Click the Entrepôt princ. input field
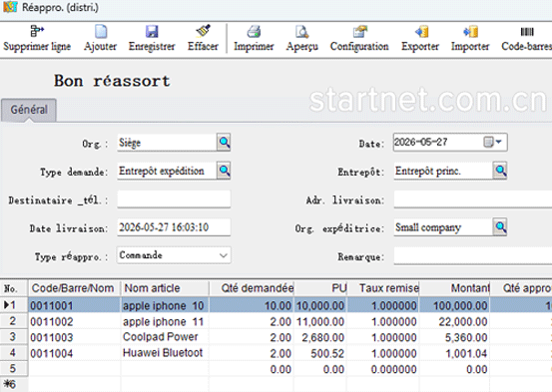Screen dimensions: 552x392 pos(443,171)
